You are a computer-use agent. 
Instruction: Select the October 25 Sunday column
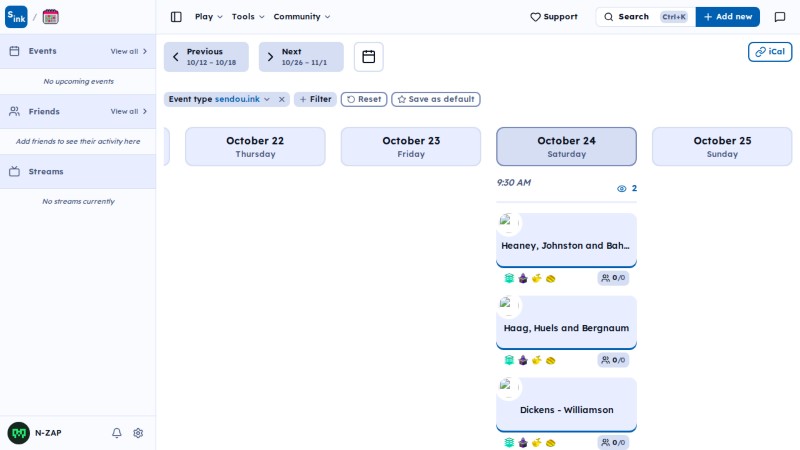pos(722,146)
